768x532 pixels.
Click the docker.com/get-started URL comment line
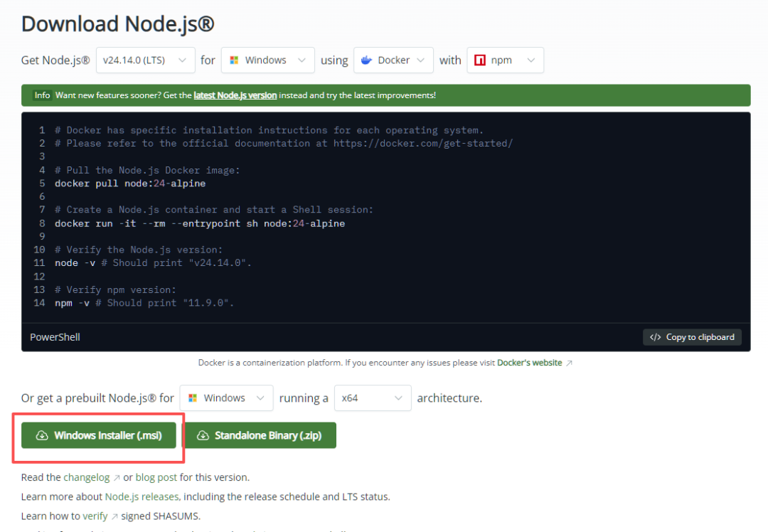click(x=284, y=144)
